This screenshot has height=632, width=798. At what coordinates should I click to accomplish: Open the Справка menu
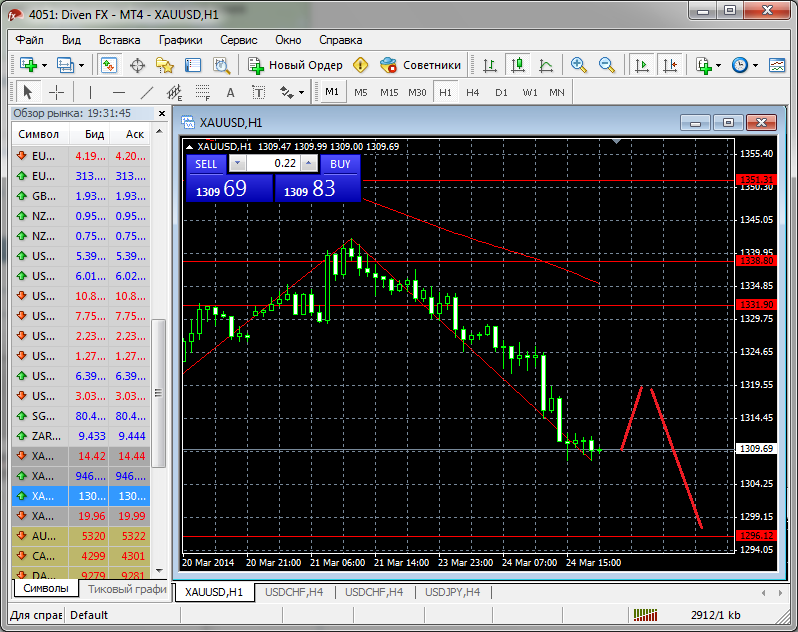click(340, 40)
